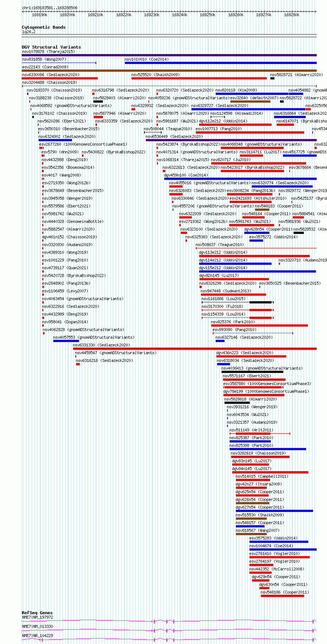
Task: Click variant nsv511149 (Arlt2011)
Action: coord(251,430)
